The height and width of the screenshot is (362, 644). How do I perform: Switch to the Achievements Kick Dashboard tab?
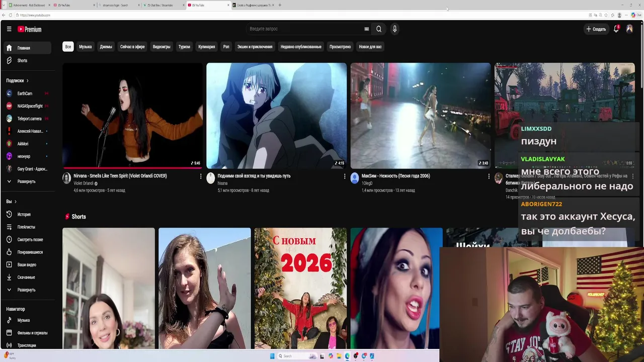29,5
